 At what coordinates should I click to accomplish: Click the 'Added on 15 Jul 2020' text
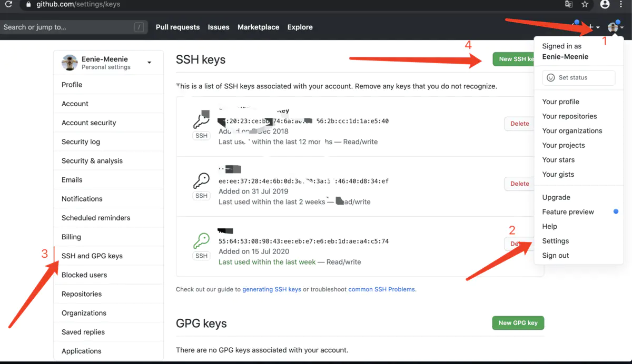(x=254, y=251)
